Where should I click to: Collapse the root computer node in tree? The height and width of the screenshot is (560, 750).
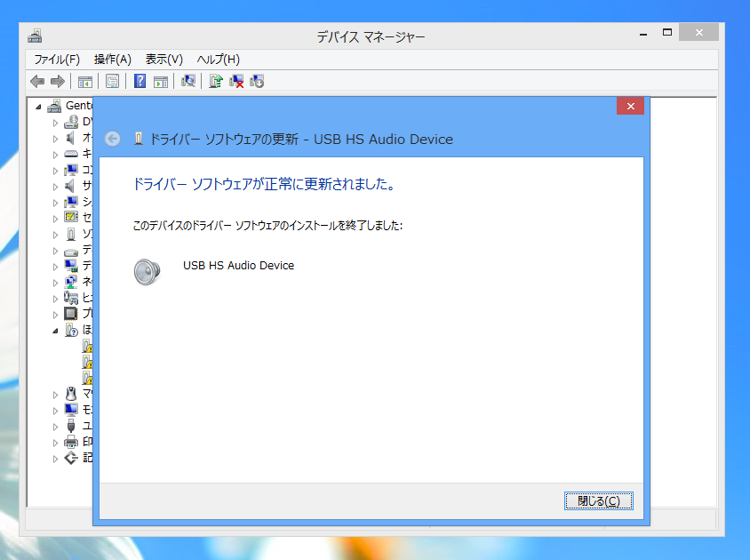click(39, 107)
